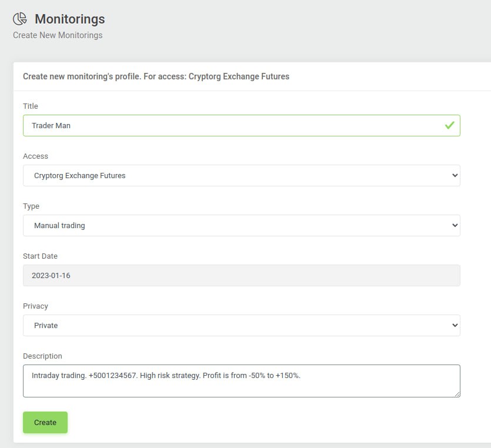
Task: Click the Privacy dropdown chevron arrow
Action: (x=455, y=325)
